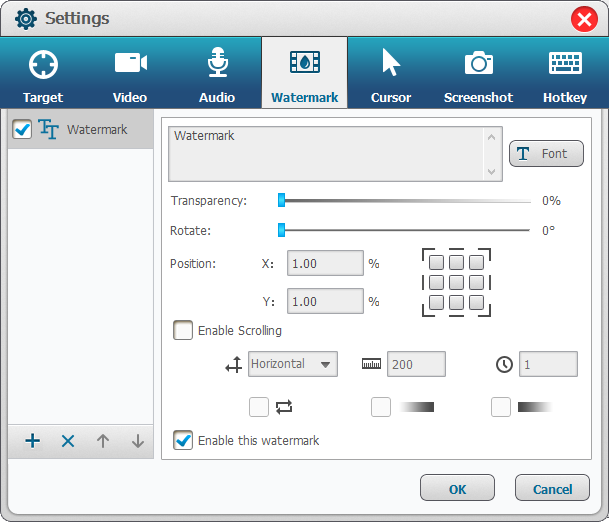Click the plus icon to add watermark
609x522 pixels.
[33, 441]
